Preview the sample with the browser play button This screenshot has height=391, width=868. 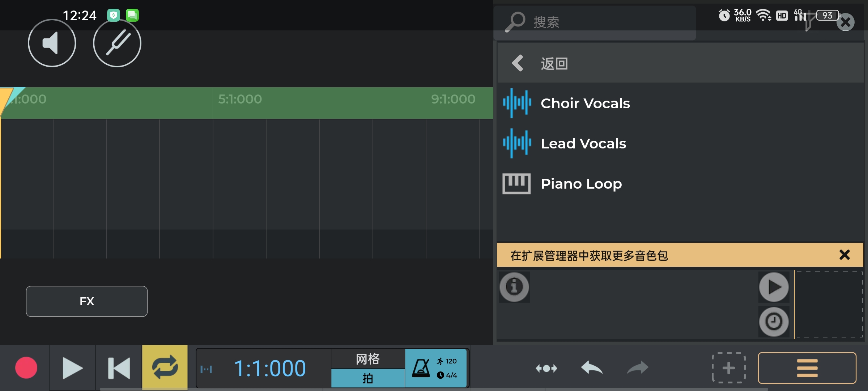(x=774, y=287)
